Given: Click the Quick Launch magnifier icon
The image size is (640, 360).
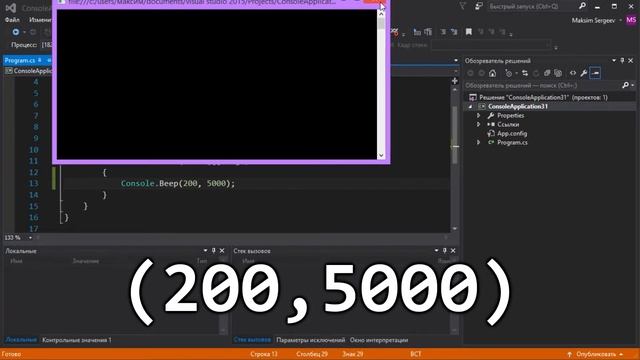Looking at the screenshot, I should click(x=582, y=6).
